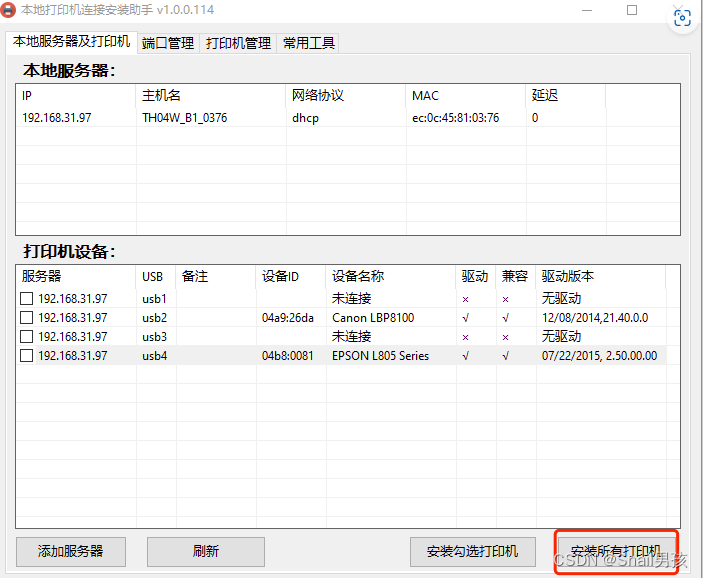
Task: Click 无驱动 in the usb3 row
Action: click(x=561, y=336)
